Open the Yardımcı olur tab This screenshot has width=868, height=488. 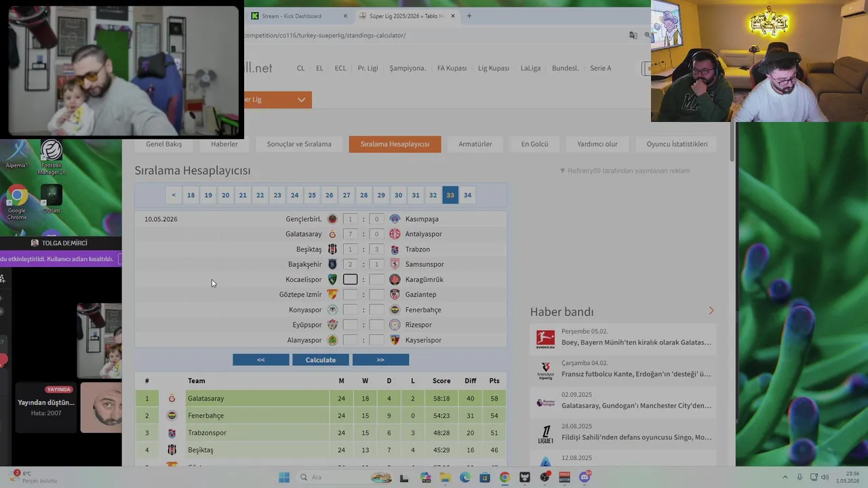point(597,144)
